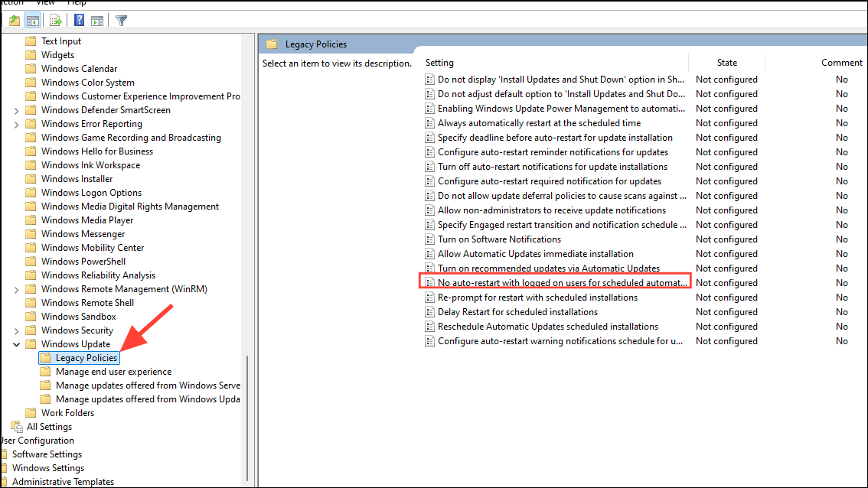Click the Help question mark toolbar icon
This screenshot has height=488, width=868.
pyautogui.click(x=79, y=20)
